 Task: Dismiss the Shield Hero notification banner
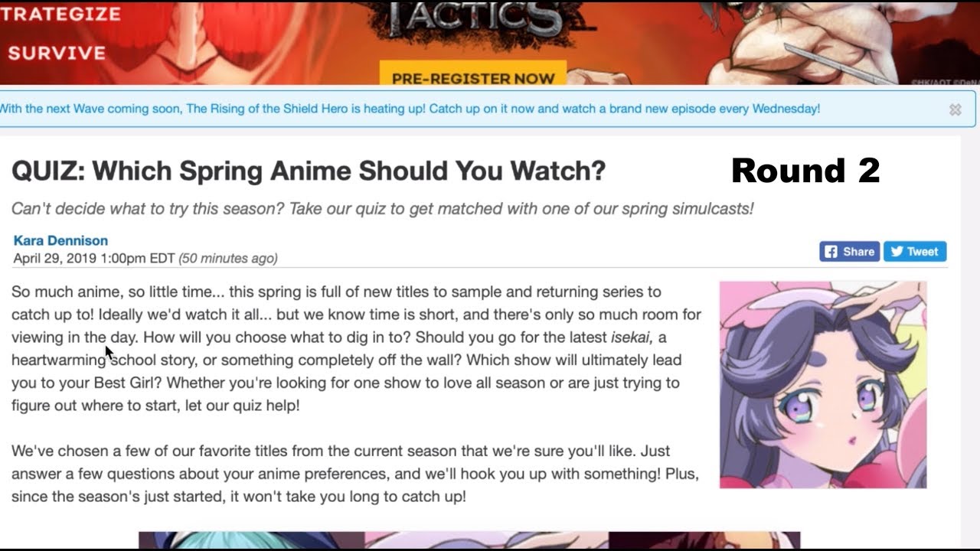click(x=955, y=109)
